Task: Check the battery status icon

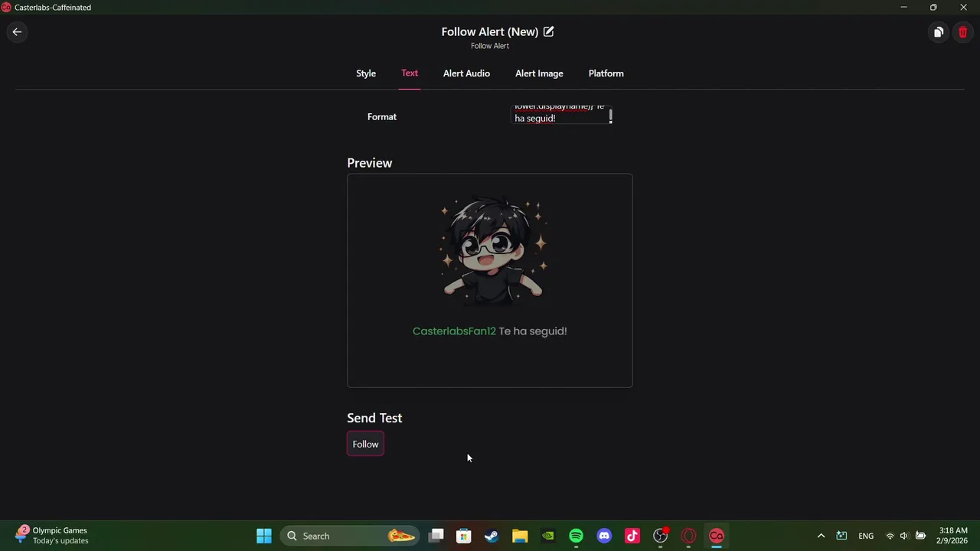Action: tap(920, 536)
